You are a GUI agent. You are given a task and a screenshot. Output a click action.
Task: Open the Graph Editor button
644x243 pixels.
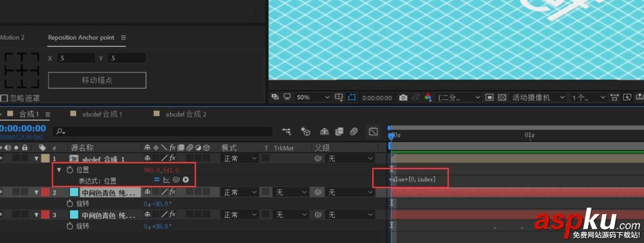pyautogui.click(x=373, y=132)
